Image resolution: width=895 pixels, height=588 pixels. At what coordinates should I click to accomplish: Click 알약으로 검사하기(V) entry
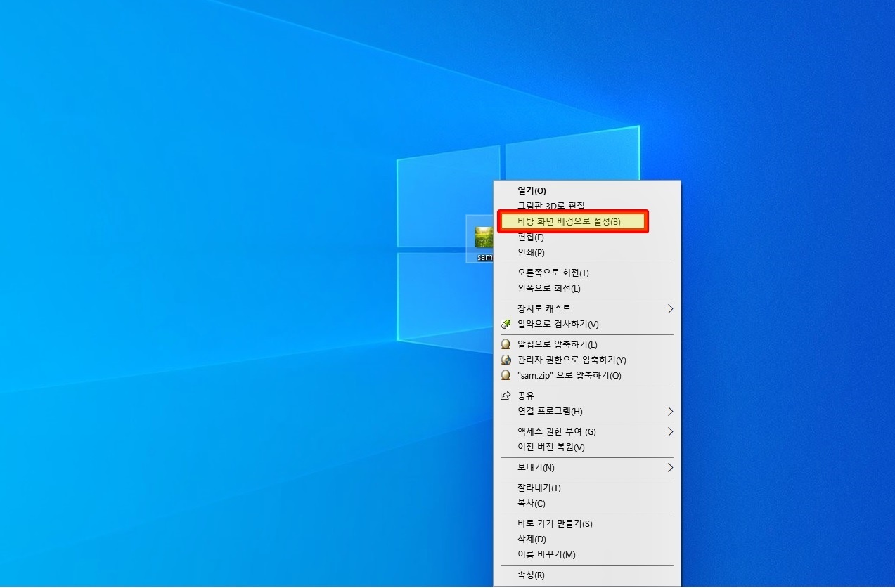click(x=587, y=325)
